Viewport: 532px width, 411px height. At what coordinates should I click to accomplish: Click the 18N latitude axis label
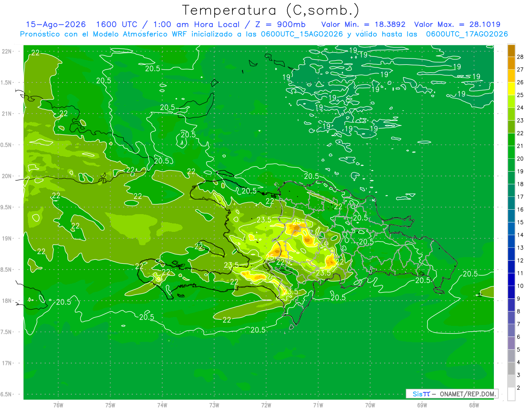[7, 301]
